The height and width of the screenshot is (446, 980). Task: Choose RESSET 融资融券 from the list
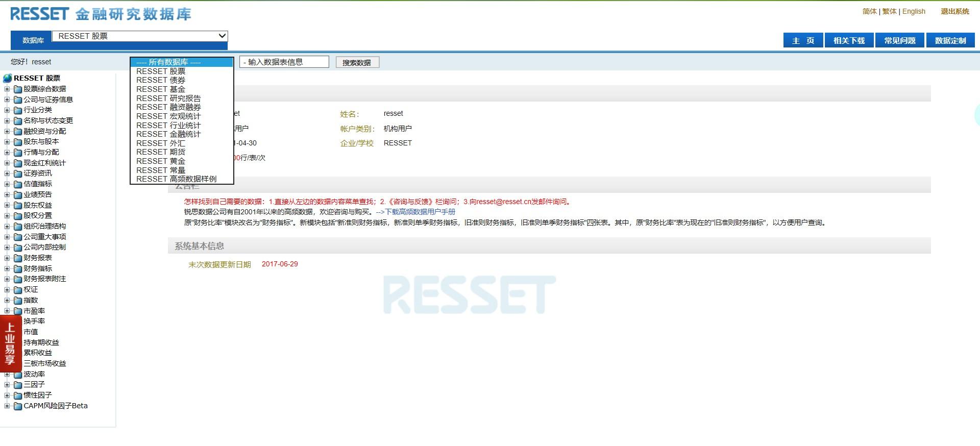182,107
